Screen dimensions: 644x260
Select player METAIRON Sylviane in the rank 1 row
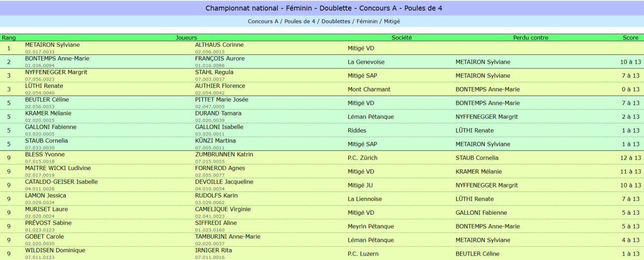52,45
